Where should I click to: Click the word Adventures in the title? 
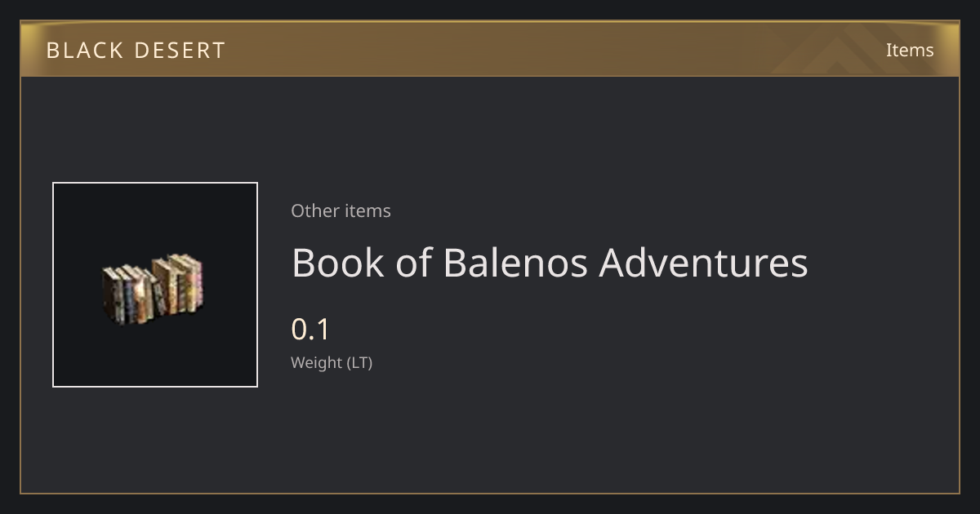(704, 263)
